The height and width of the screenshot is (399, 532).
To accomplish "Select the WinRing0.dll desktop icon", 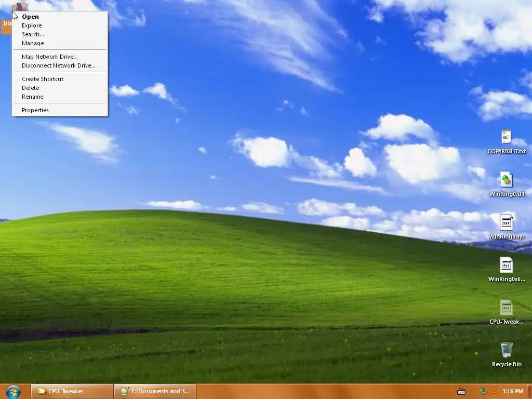I will pos(506,184).
